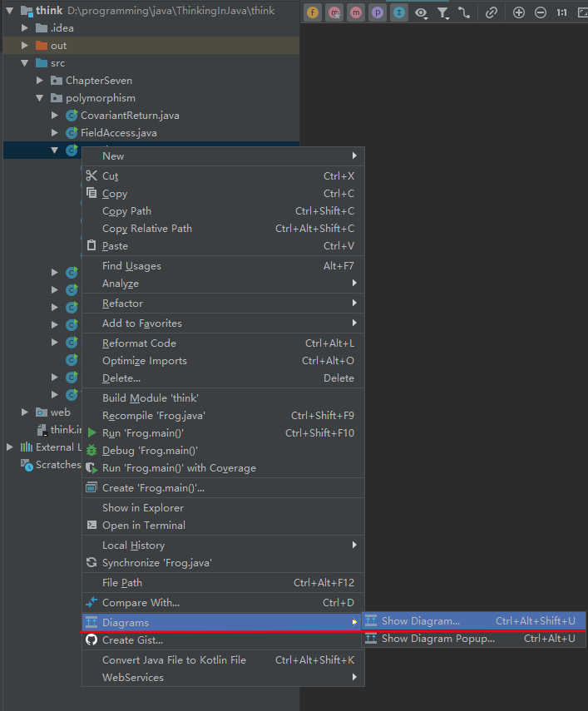The image size is (588, 711).
Task: Choose Optimize Imports
Action: 223,360
